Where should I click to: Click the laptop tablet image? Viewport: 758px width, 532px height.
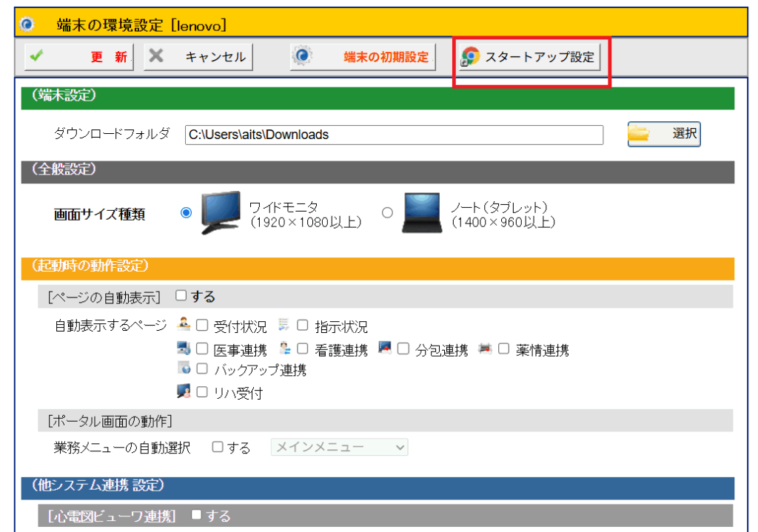pyautogui.click(x=422, y=213)
